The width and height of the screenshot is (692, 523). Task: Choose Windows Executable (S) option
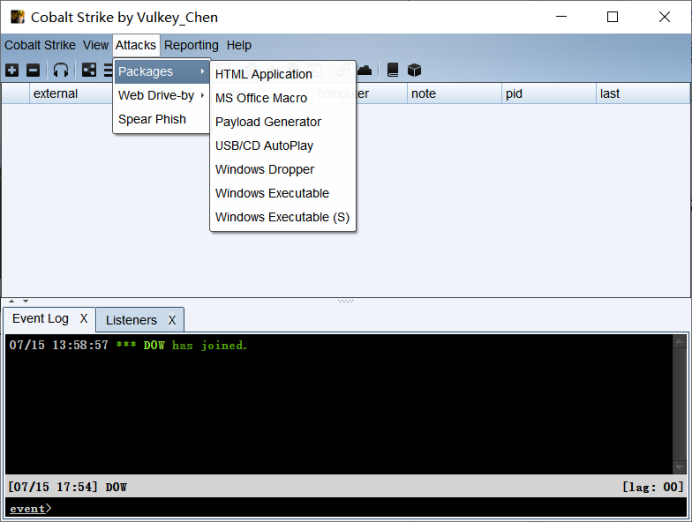point(283,217)
